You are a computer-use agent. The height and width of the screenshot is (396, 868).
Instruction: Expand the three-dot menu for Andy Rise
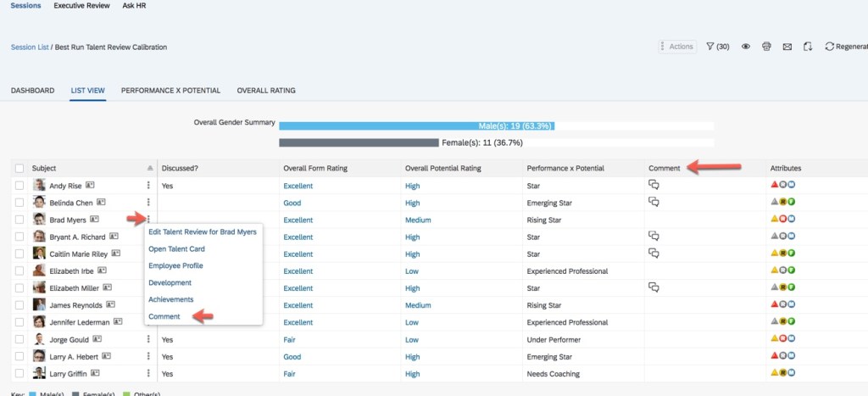(x=148, y=185)
